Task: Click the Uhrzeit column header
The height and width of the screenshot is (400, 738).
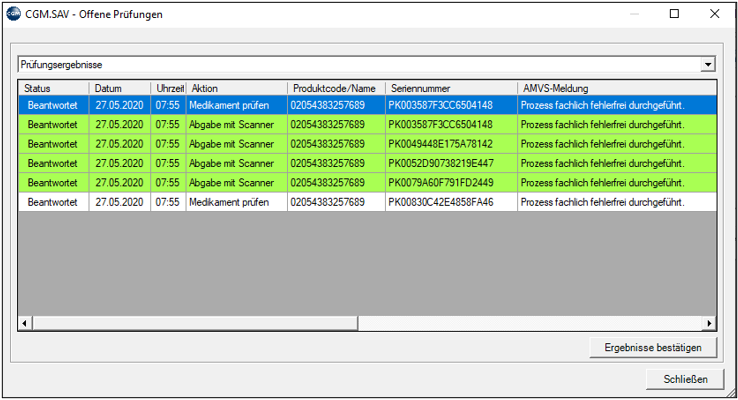Action: click(x=168, y=88)
